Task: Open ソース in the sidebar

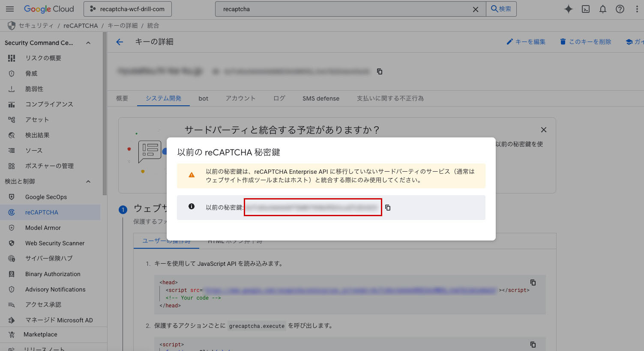Action: (50, 151)
